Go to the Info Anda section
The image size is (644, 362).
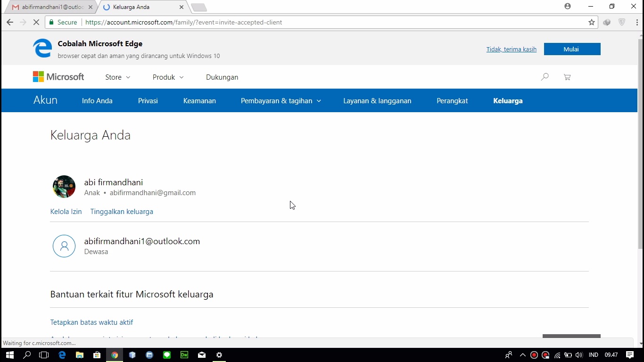click(x=97, y=100)
